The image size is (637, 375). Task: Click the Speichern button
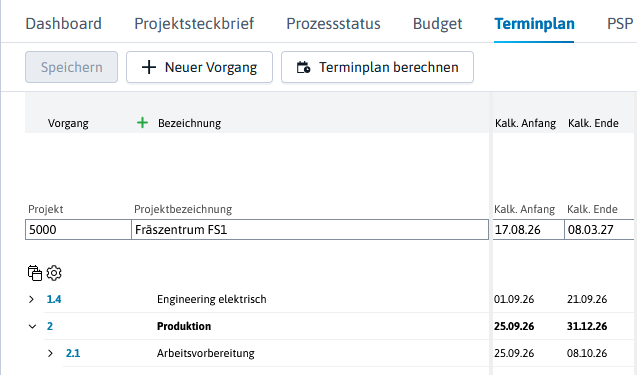coord(72,67)
